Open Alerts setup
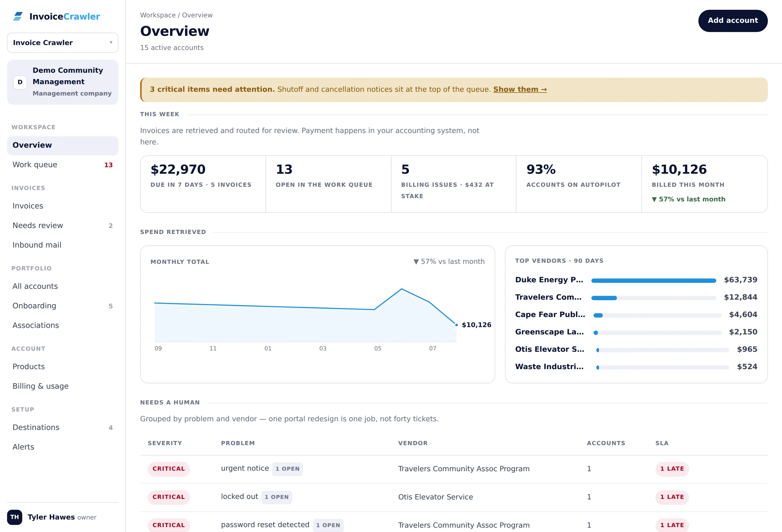 [x=62, y=447]
